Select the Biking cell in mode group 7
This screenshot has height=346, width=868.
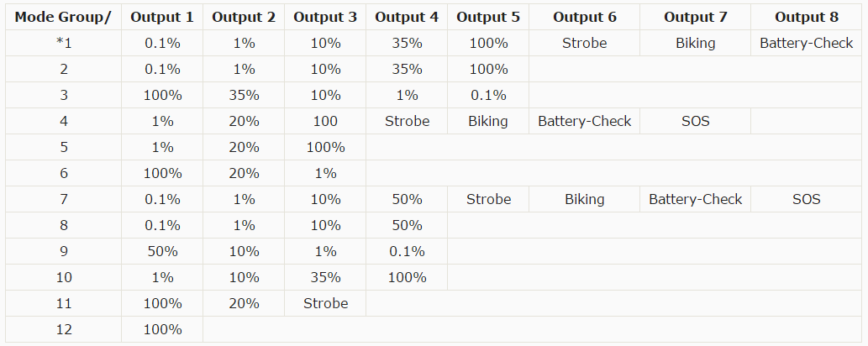tap(584, 199)
